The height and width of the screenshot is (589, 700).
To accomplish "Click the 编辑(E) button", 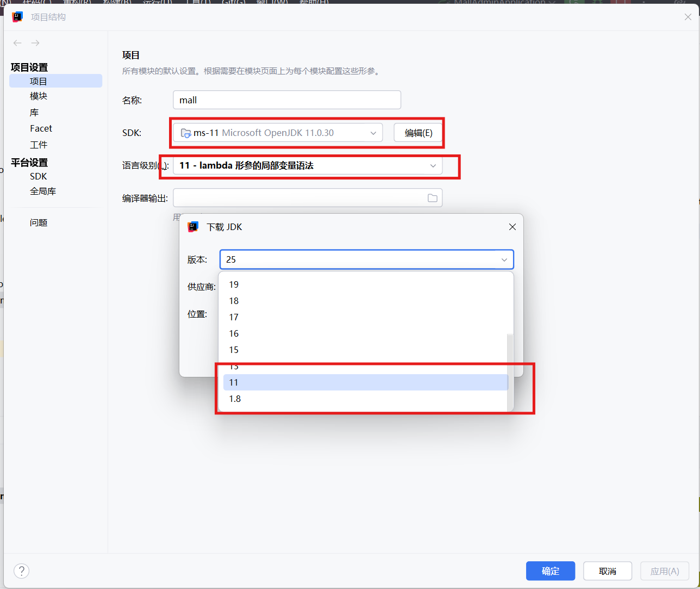I will tap(418, 133).
